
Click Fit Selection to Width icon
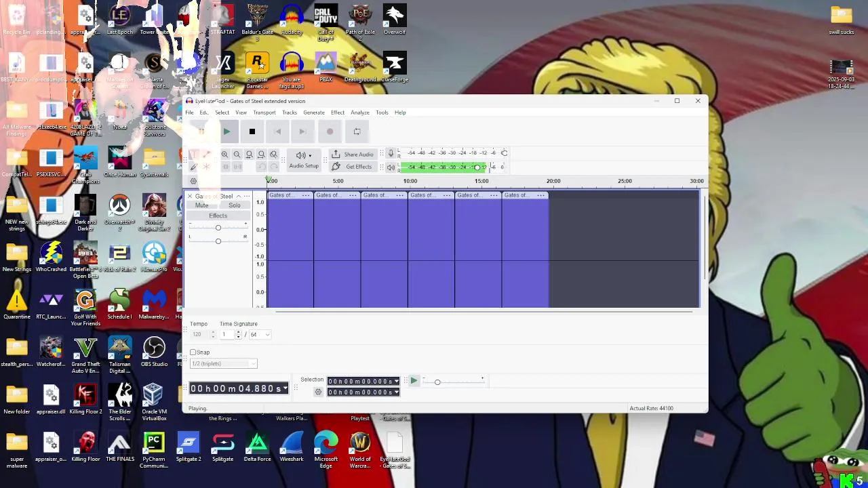click(249, 155)
